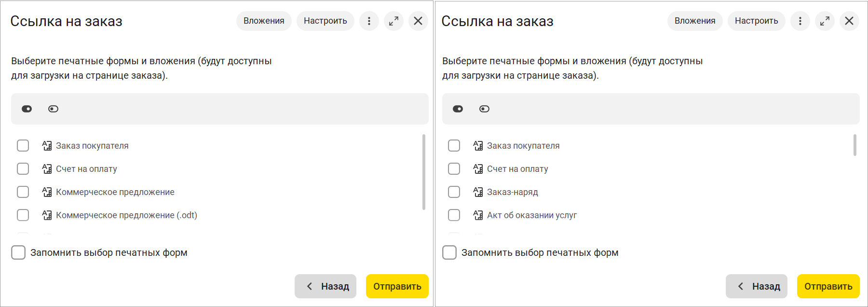868x307 pixels.
Task: Open three-dot menu in right dialog
Action: (x=800, y=21)
